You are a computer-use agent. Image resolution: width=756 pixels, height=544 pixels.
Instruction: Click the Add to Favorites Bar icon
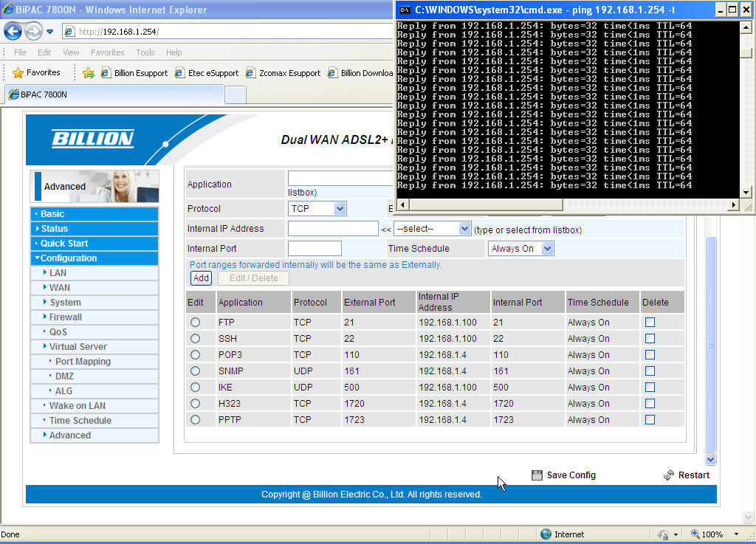89,73
